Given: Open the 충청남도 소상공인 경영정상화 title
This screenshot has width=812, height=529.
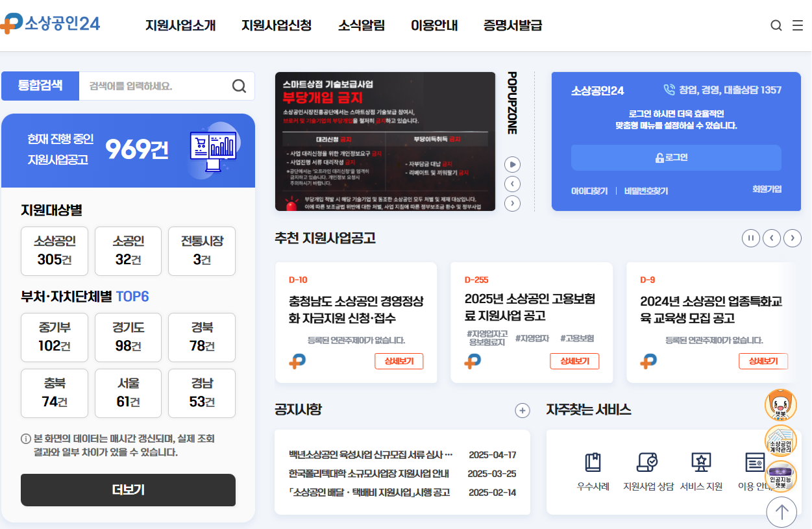Looking at the screenshot, I should pyautogui.click(x=356, y=310).
